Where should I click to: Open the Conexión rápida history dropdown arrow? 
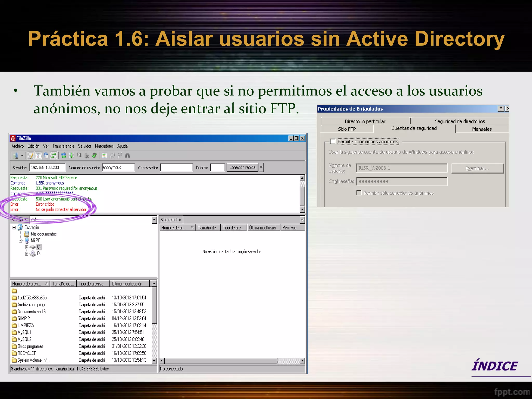261,168
